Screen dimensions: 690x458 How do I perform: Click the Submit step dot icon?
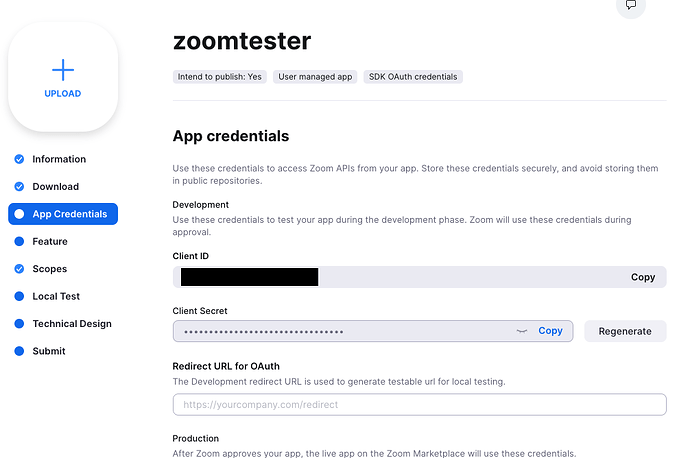click(18, 351)
